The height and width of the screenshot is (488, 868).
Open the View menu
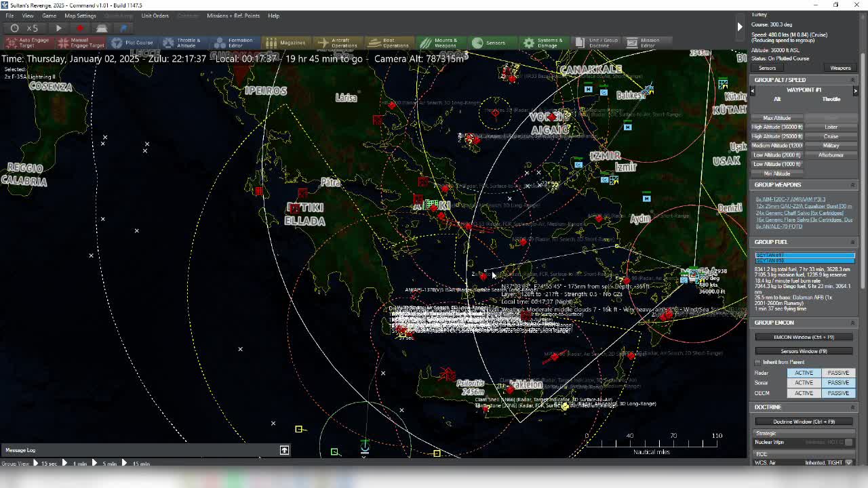click(28, 16)
